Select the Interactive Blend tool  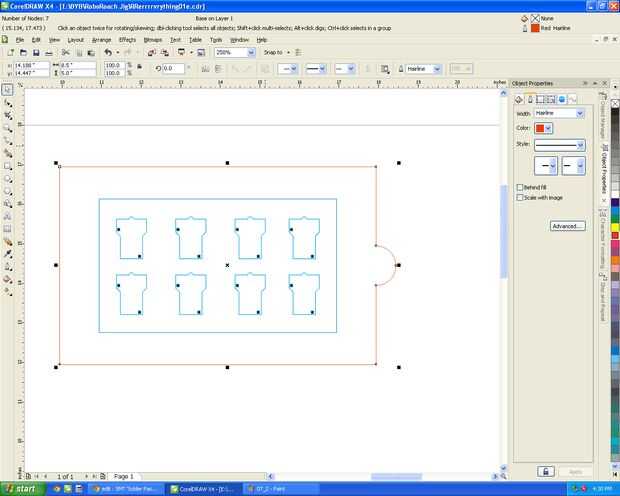click(x=8, y=242)
